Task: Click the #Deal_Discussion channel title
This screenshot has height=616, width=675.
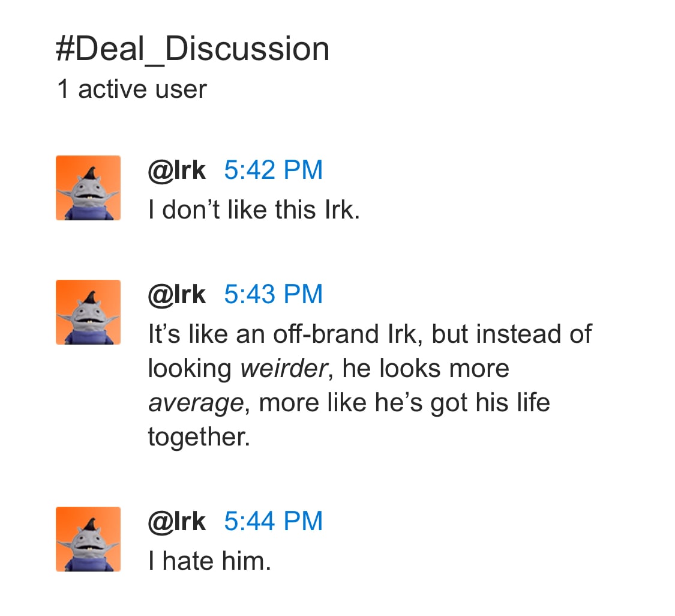Action: coord(193,49)
